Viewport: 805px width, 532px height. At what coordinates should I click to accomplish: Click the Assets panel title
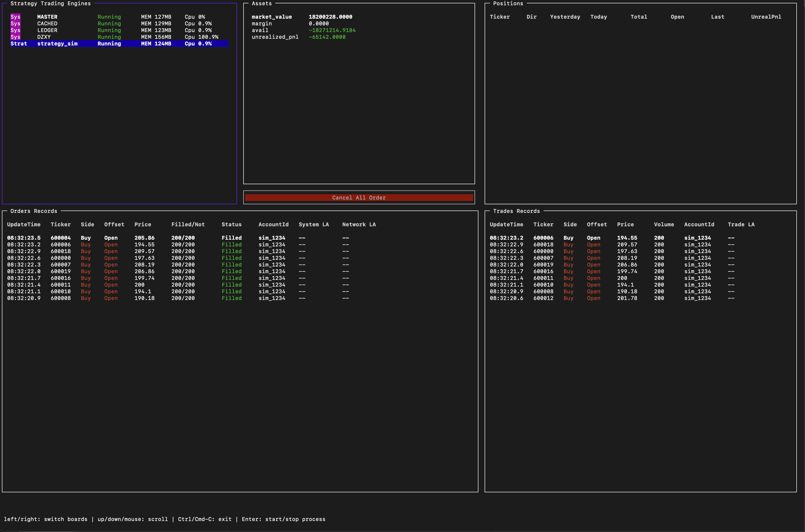pyautogui.click(x=261, y=3)
